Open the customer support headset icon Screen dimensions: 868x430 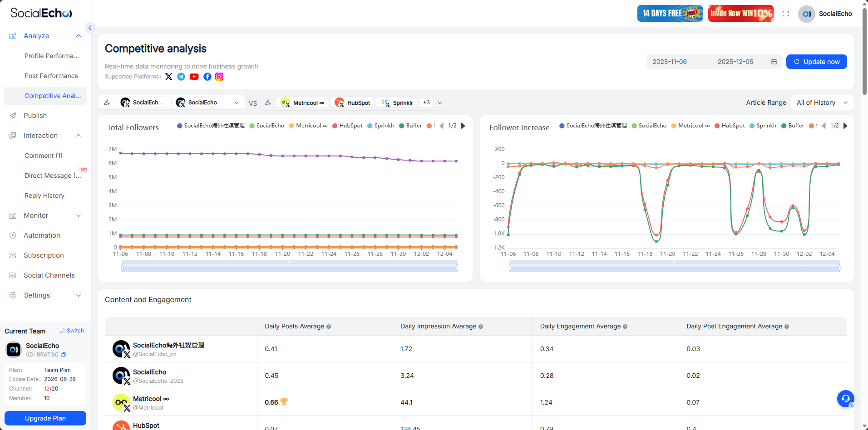[845, 399]
